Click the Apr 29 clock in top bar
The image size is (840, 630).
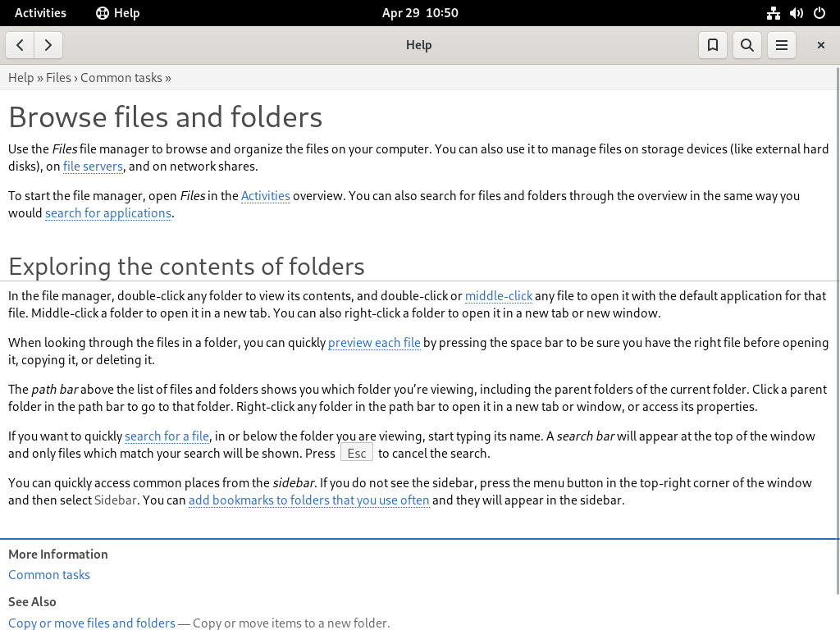(420, 13)
